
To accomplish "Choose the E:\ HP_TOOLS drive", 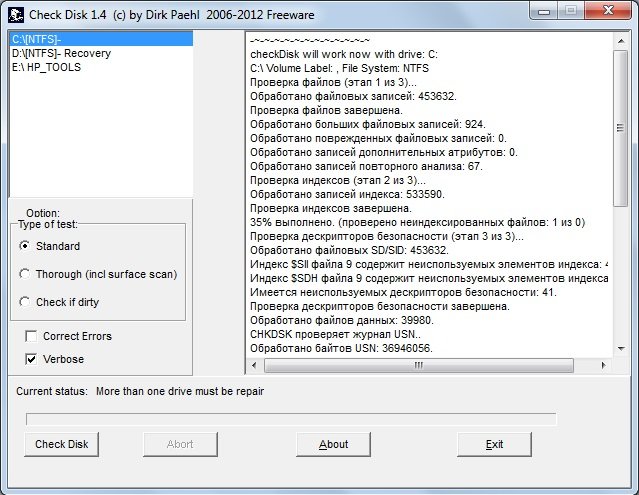I will pyautogui.click(x=46, y=67).
